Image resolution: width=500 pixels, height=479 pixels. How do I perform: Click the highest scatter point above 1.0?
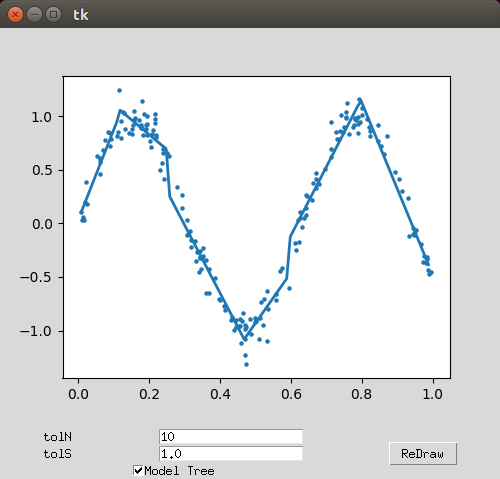point(119,90)
